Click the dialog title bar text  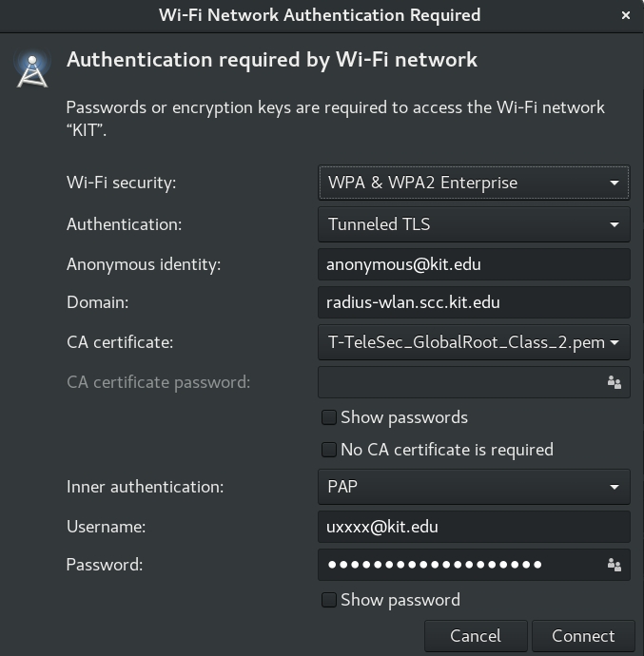(x=319, y=15)
